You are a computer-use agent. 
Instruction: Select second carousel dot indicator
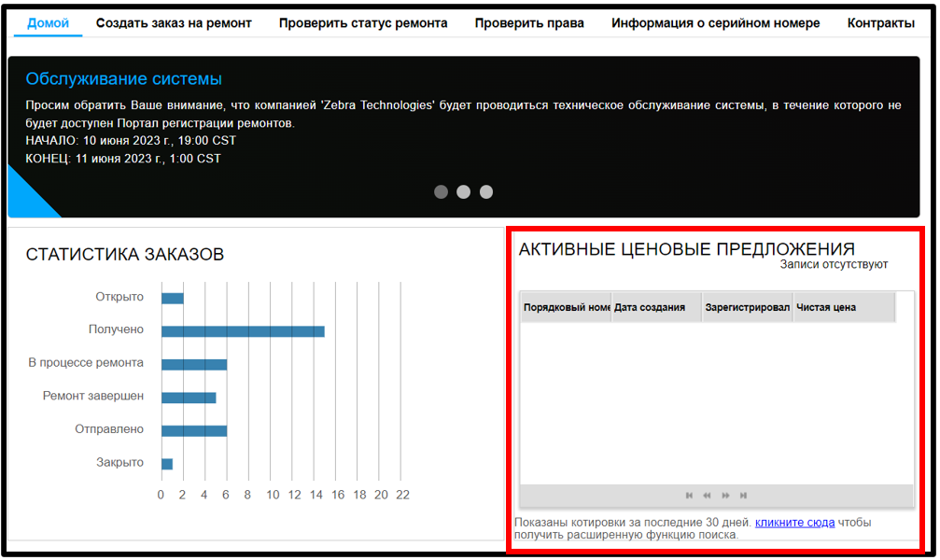click(463, 192)
